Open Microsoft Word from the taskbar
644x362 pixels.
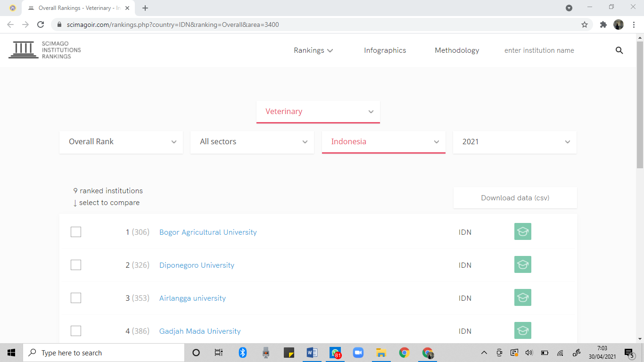312,353
